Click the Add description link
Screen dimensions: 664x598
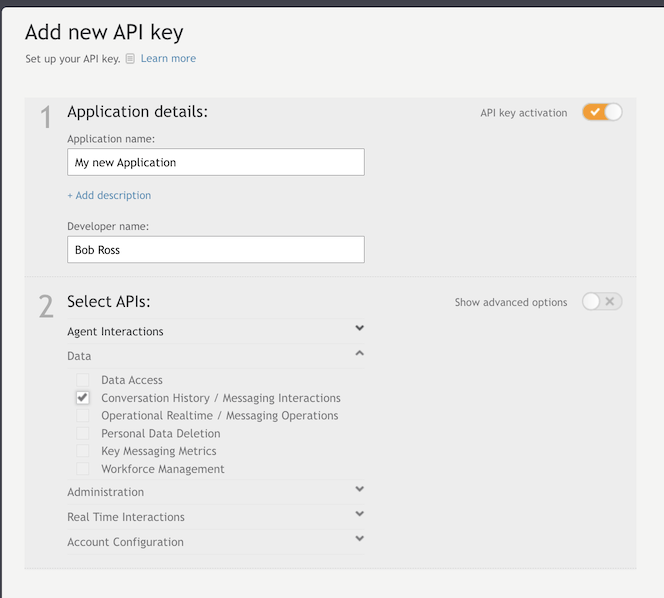click(x=109, y=195)
